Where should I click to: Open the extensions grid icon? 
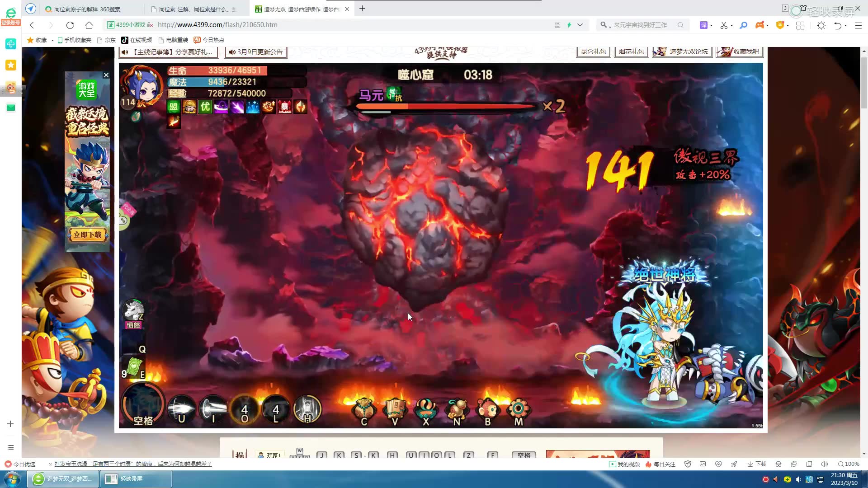click(x=800, y=25)
